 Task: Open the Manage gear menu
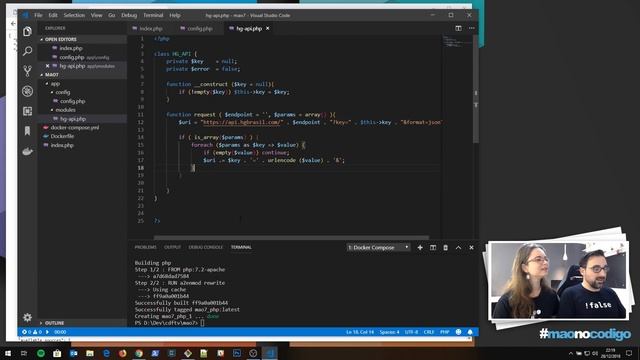pyautogui.click(x=27, y=317)
